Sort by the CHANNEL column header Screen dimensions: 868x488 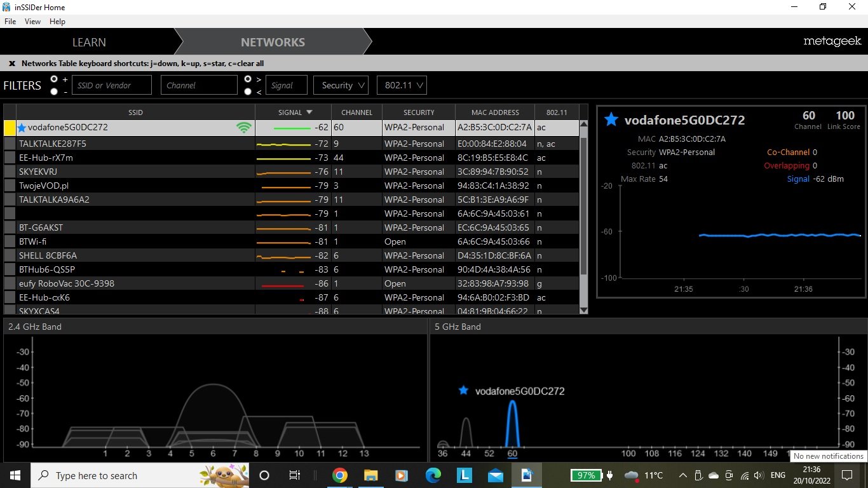tap(356, 112)
